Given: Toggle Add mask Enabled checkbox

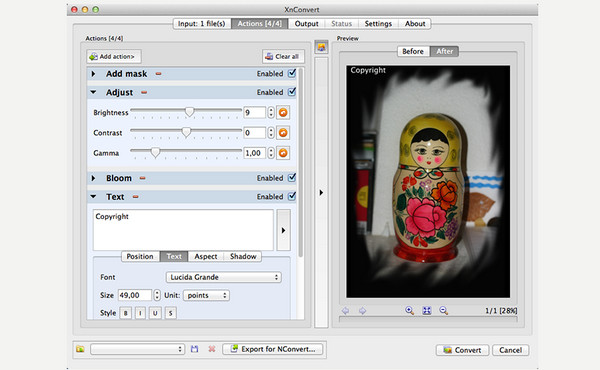Looking at the screenshot, I should click(x=292, y=73).
